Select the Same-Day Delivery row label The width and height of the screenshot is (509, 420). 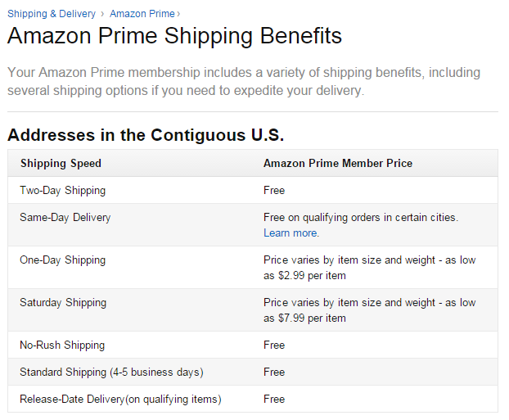[65, 218]
